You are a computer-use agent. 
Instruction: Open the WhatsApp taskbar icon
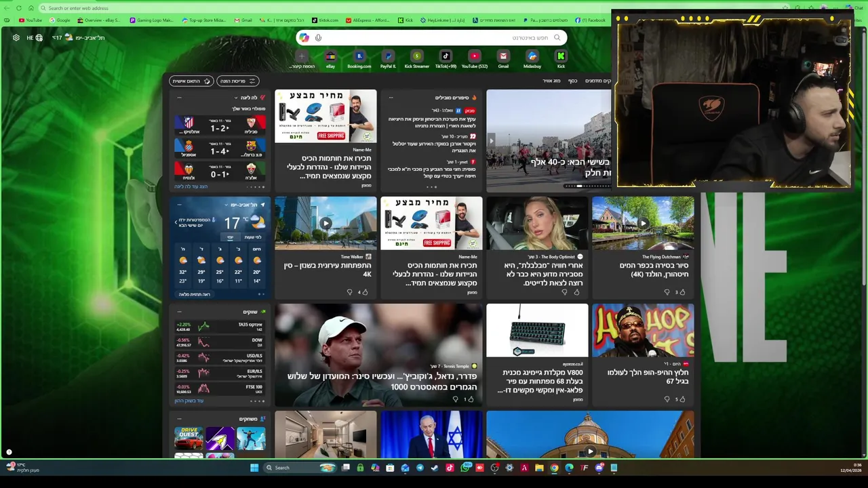[465, 468]
